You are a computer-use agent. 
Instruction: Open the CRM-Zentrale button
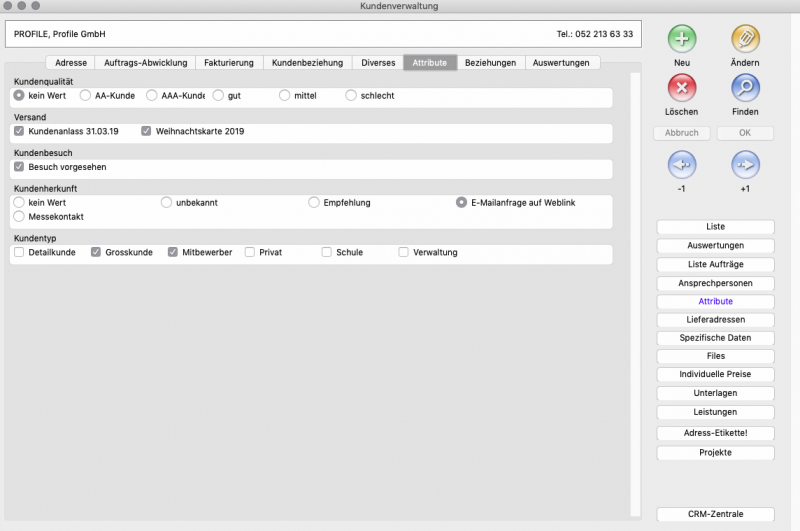pyautogui.click(x=715, y=515)
